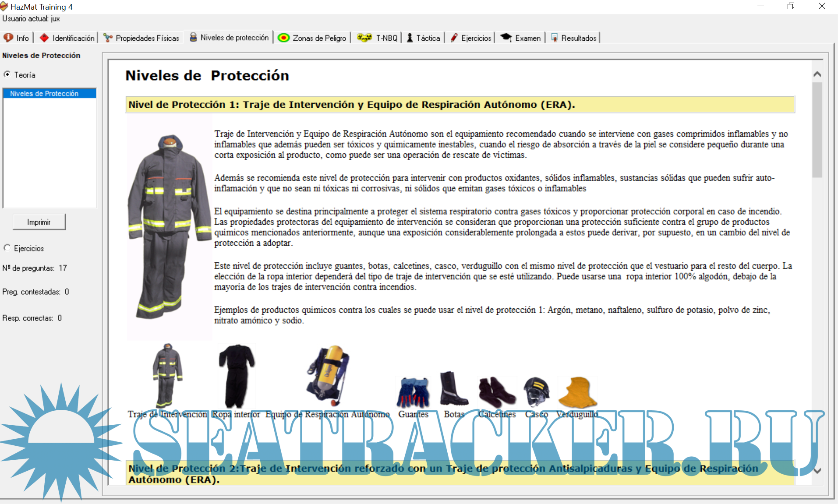838x504 pixels.
Task: Click the graduation cap Examen icon
Action: click(x=506, y=38)
